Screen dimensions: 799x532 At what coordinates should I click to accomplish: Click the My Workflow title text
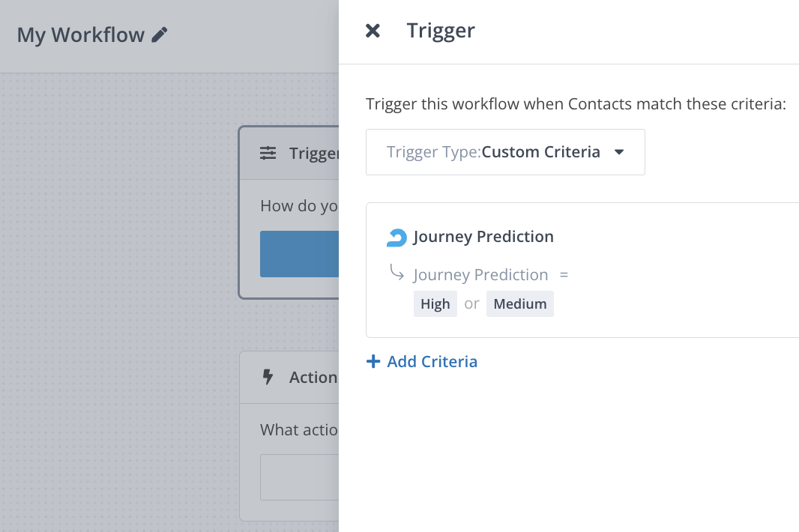[x=80, y=34]
